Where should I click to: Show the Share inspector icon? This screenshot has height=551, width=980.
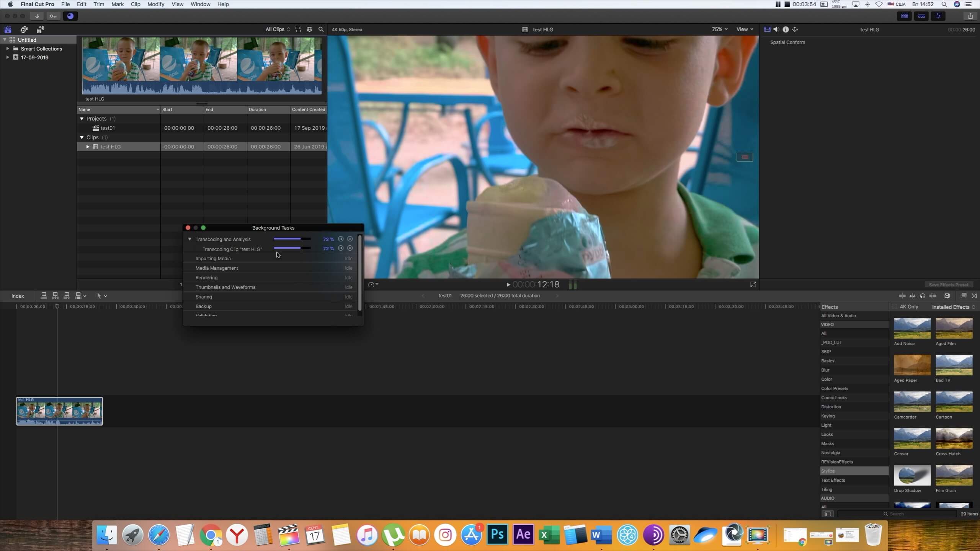[795, 29]
